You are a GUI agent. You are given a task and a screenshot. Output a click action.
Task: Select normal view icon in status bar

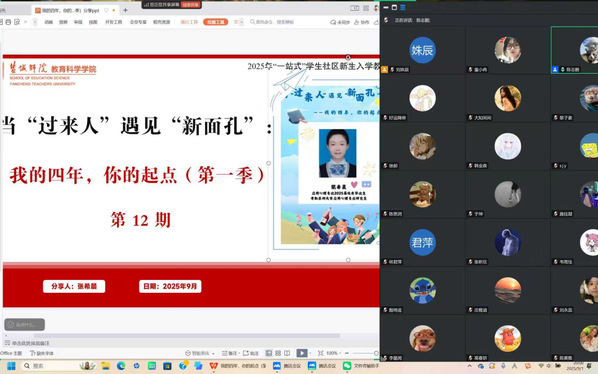coord(269,353)
